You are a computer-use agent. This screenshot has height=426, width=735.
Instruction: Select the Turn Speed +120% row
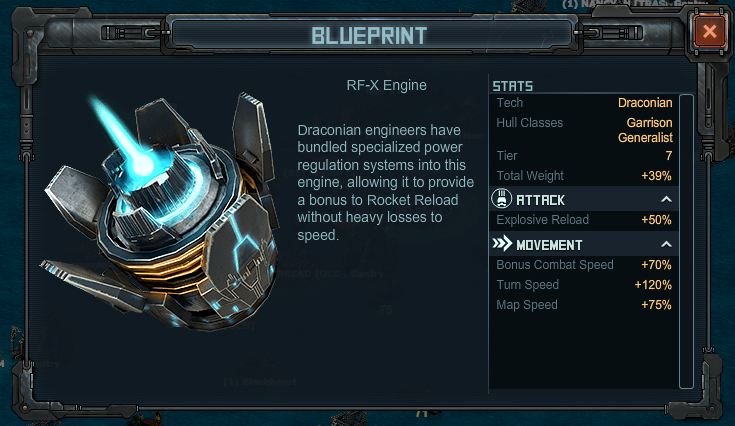(x=584, y=285)
